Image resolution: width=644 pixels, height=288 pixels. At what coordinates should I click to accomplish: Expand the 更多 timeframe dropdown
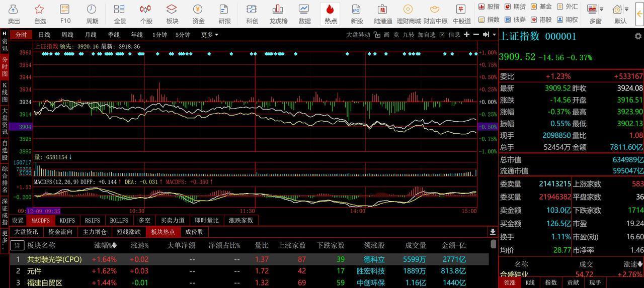[209, 35]
